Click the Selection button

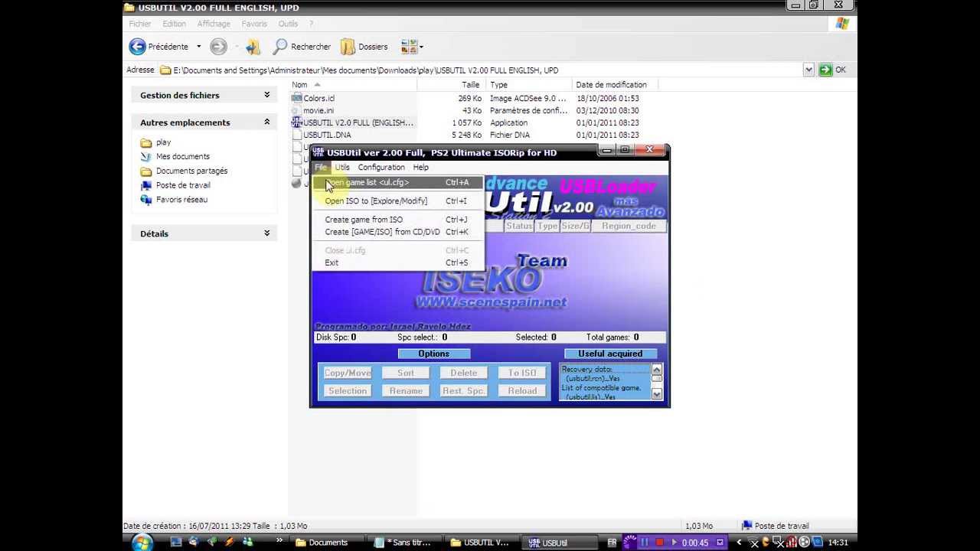(348, 391)
